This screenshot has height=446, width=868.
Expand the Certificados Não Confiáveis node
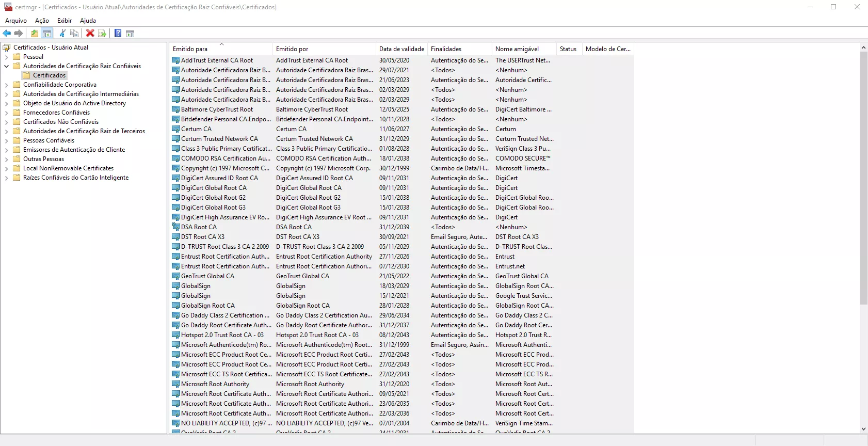(x=6, y=122)
